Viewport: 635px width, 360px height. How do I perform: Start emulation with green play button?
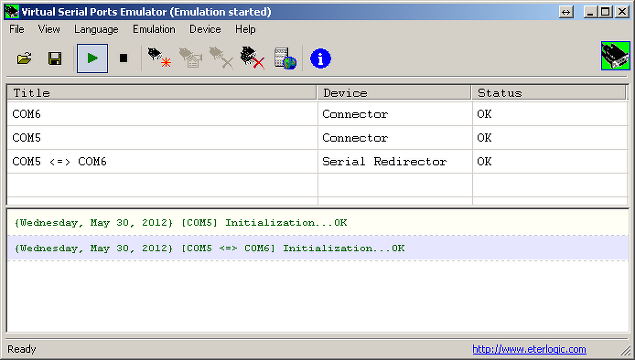[92, 58]
